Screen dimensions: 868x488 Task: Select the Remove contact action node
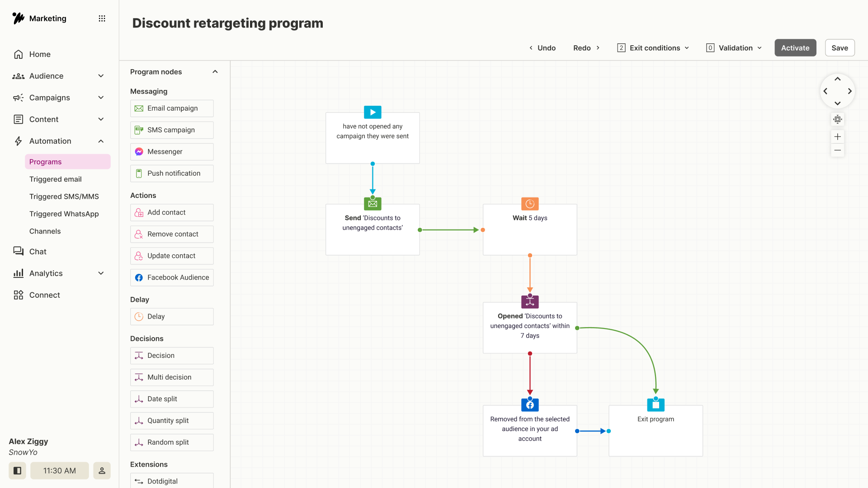tap(172, 234)
